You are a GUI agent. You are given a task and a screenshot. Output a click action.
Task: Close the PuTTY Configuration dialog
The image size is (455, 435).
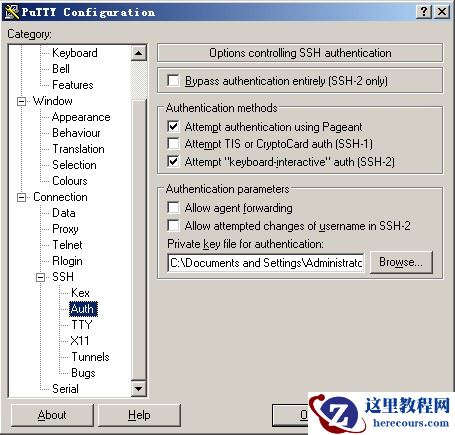coord(442,12)
